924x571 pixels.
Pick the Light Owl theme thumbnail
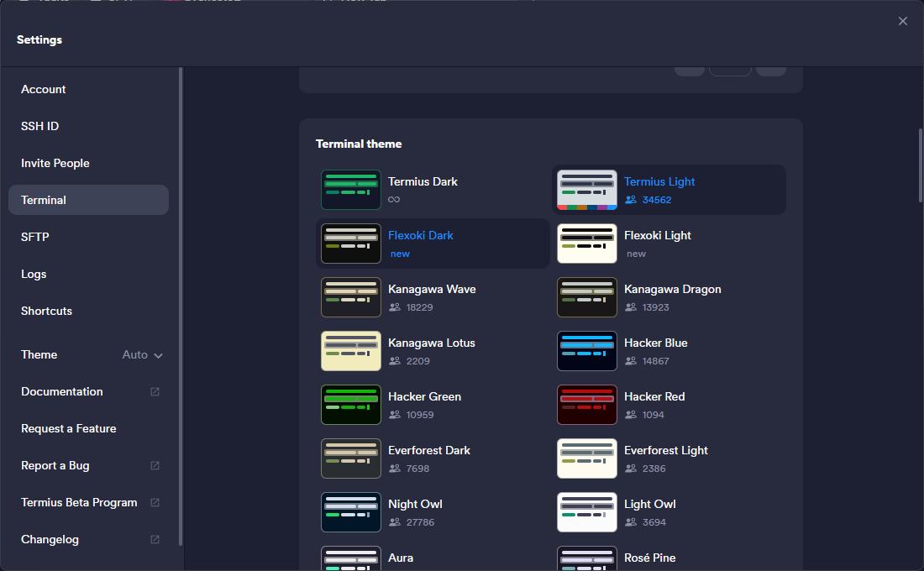(x=587, y=512)
